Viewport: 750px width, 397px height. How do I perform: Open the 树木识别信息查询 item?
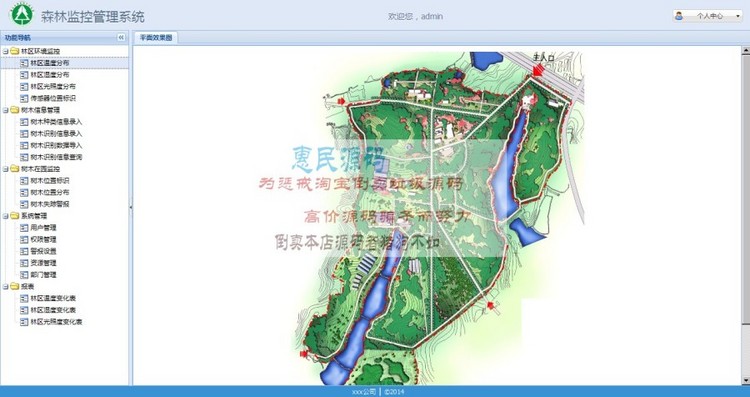coord(56,157)
